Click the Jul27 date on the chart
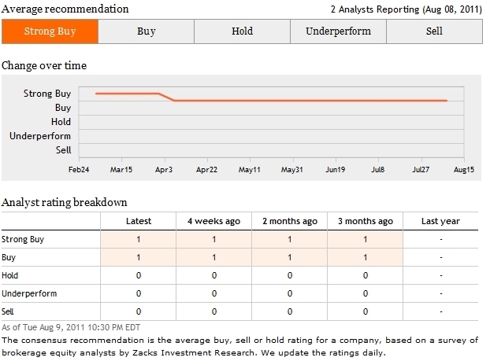 tap(421, 170)
